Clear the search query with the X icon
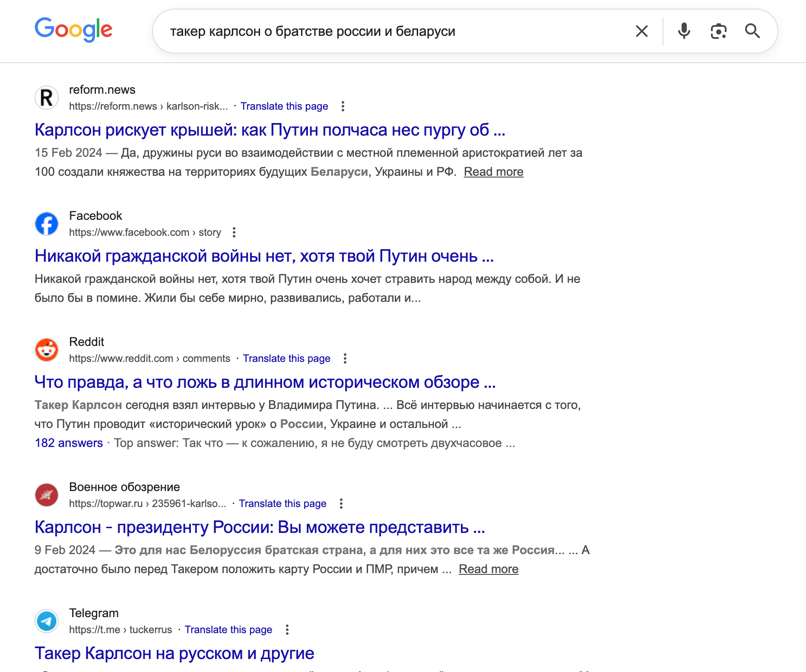 pyautogui.click(x=641, y=31)
